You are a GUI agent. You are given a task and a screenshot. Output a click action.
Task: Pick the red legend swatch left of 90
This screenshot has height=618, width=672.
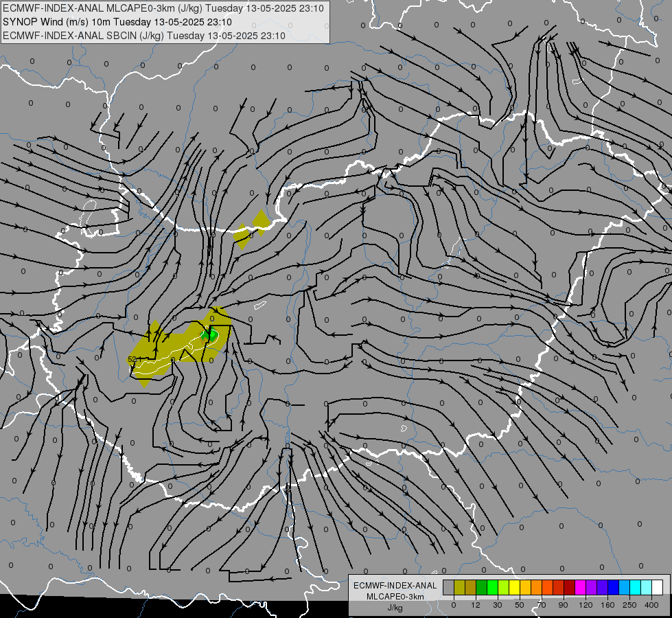[559, 587]
